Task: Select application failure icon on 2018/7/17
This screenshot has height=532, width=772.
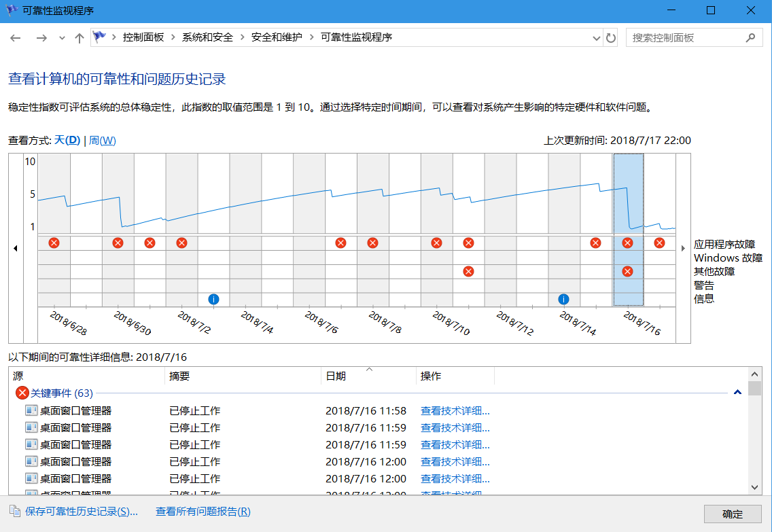Action: tap(659, 243)
